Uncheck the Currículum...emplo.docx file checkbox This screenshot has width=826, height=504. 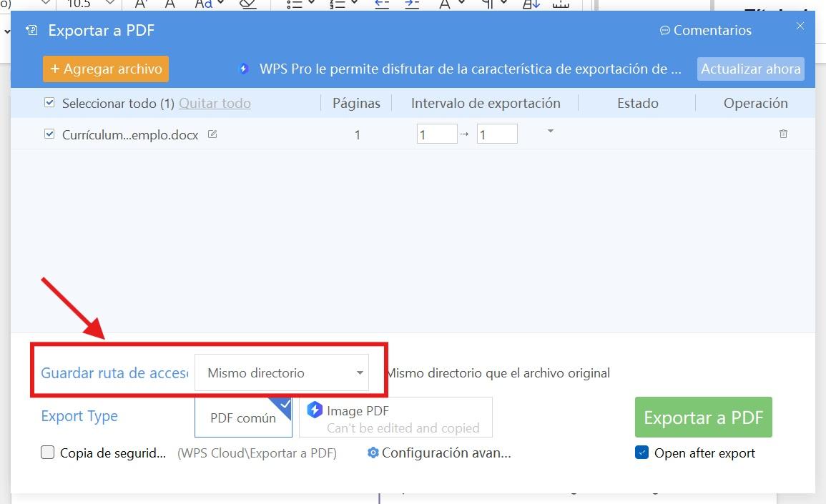point(49,134)
